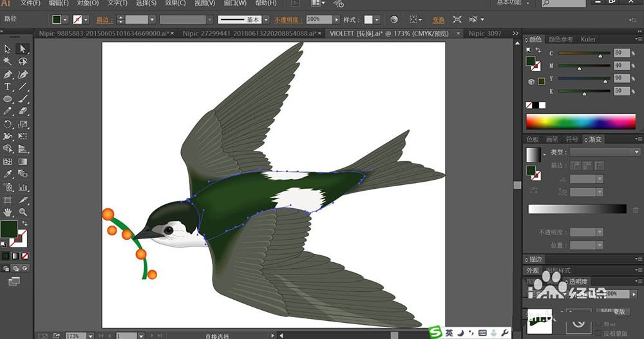Image resolution: width=644 pixels, height=339 pixels.
Task: Select the Magic Wand tool
Action: 7,62
